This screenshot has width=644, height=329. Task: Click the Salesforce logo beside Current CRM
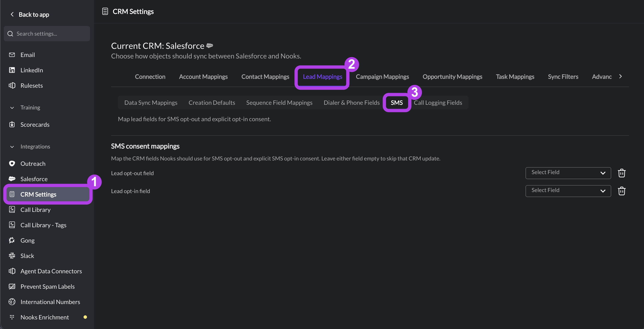210,46
